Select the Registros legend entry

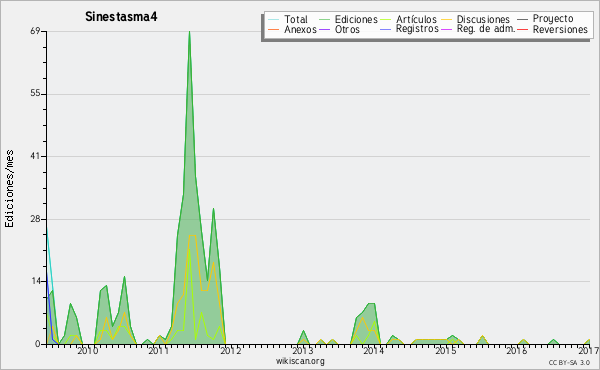point(417,29)
